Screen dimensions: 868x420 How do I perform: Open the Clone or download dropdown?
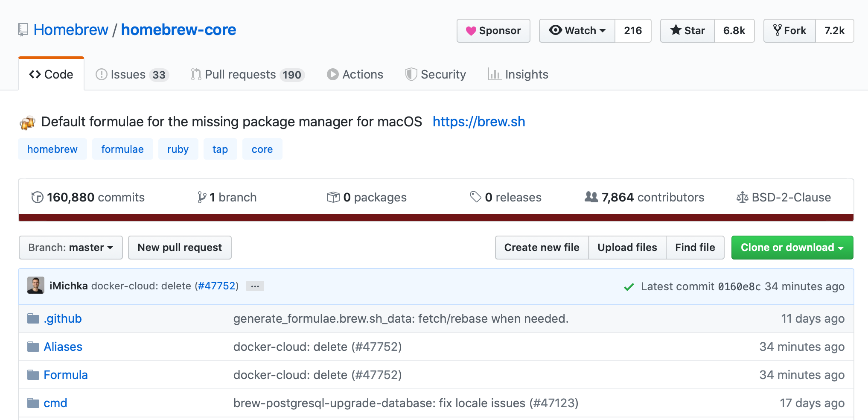pyautogui.click(x=792, y=248)
